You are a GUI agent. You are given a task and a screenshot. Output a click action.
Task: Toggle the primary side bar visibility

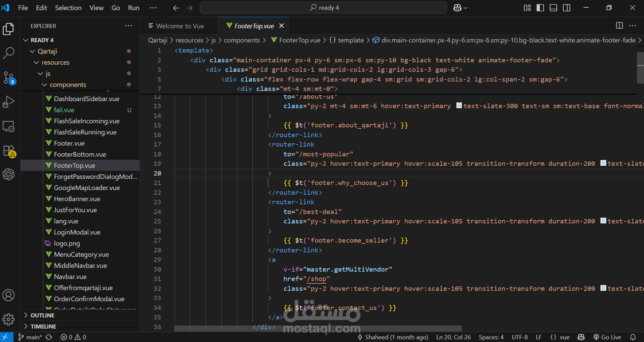(540, 8)
